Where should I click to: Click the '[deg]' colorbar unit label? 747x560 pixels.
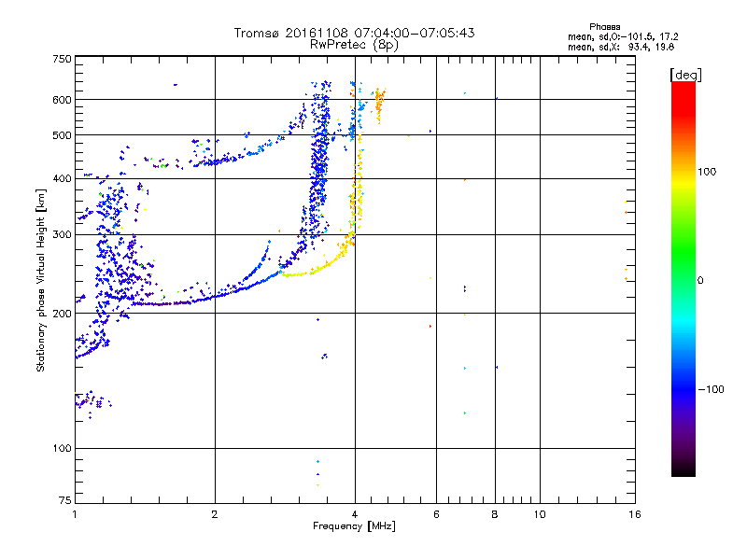pos(685,75)
